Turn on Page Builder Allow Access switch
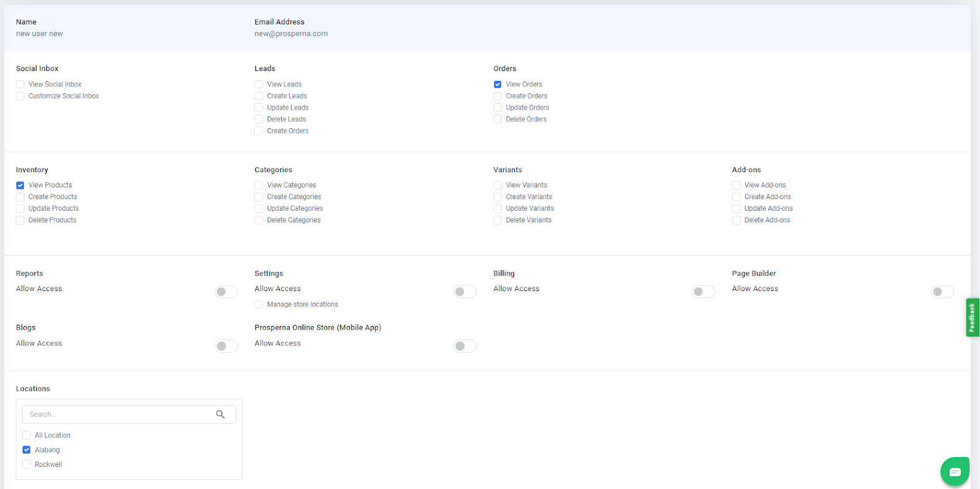 (942, 292)
